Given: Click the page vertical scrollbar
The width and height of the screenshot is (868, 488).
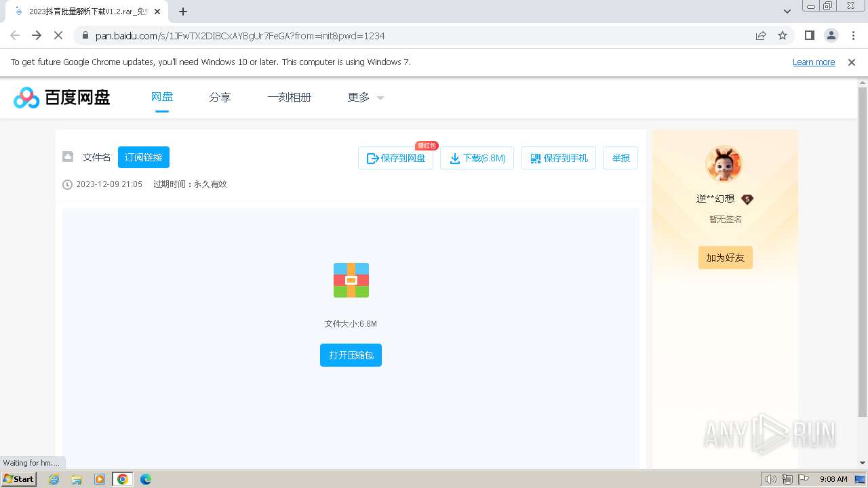Looking at the screenshot, I should click(x=863, y=251).
